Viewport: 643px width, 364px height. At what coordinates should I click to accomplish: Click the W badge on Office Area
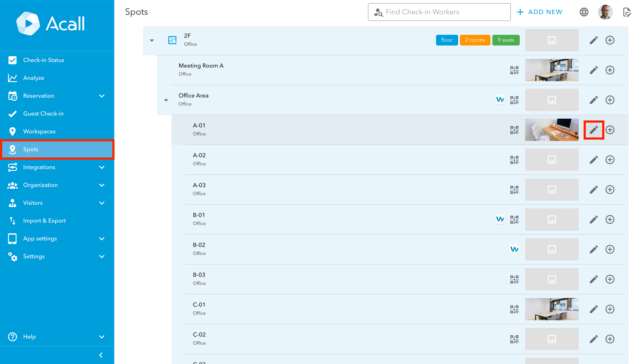(500, 100)
